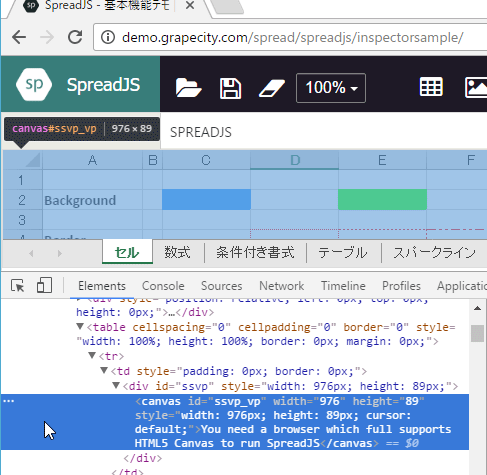Click the blue filled cell C2
The width and height of the screenshot is (487, 475).
(x=206, y=200)
